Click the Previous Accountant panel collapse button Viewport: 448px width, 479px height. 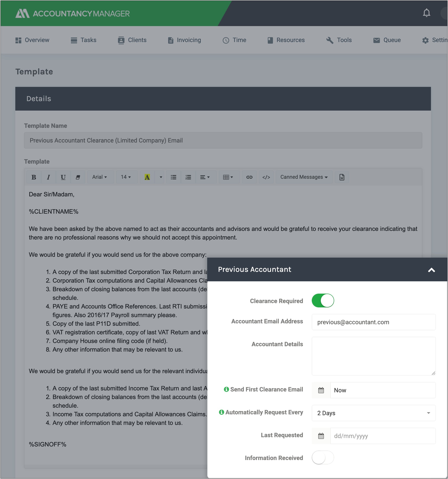point(432,270)
